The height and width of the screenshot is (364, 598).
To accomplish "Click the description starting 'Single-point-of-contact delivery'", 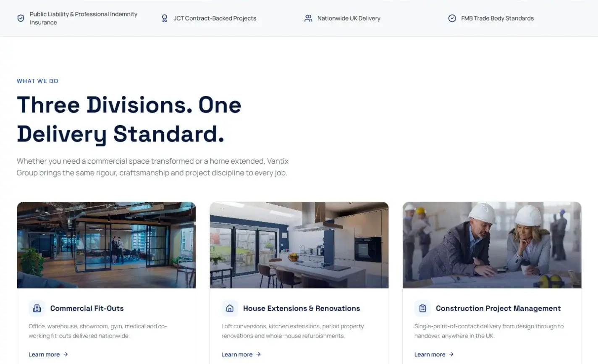I will point(489,331).
